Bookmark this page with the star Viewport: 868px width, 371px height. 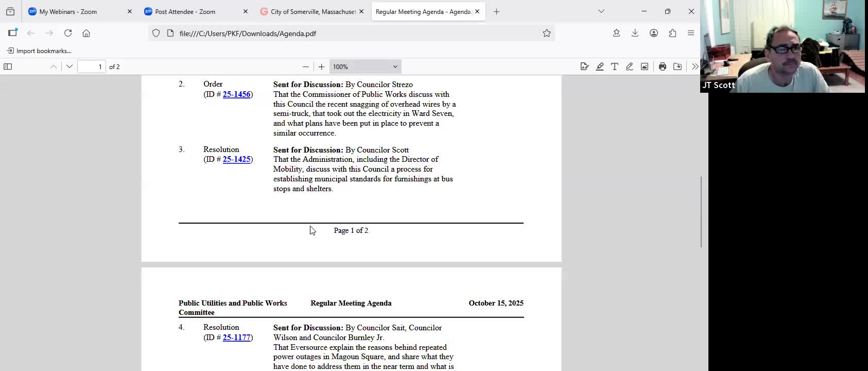[547, 33]
